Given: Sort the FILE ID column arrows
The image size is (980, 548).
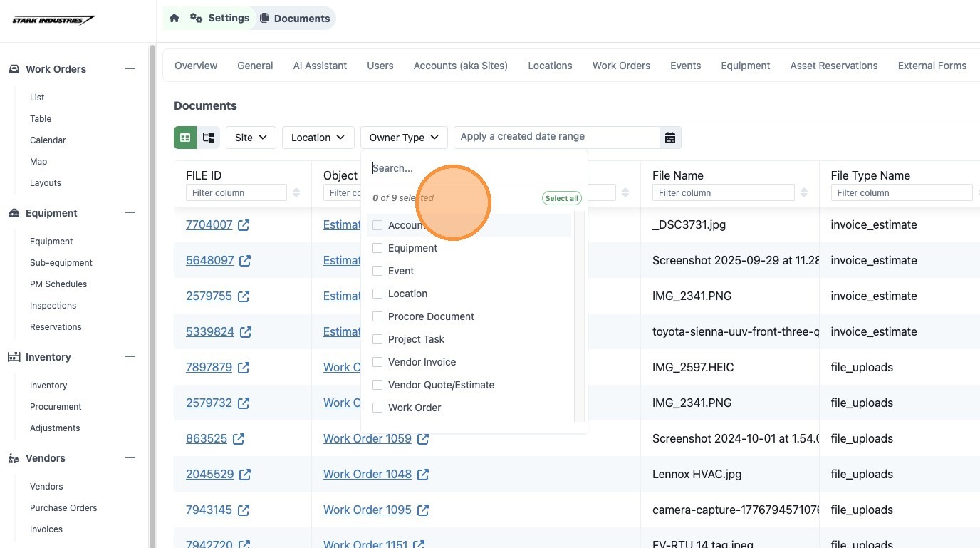Looking at the screenshot, I should coord(296,192).
